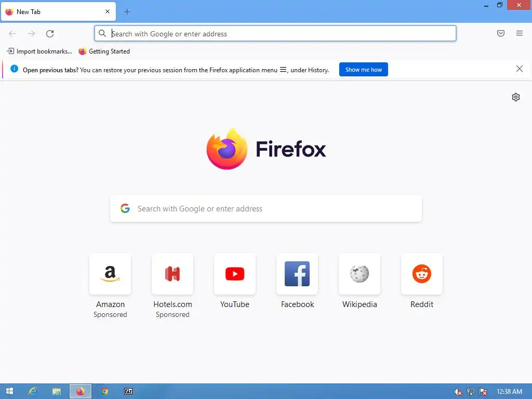Focus the center Google search box
The width and height of the screenshot is (532, 399).
[x=266, y=209]
